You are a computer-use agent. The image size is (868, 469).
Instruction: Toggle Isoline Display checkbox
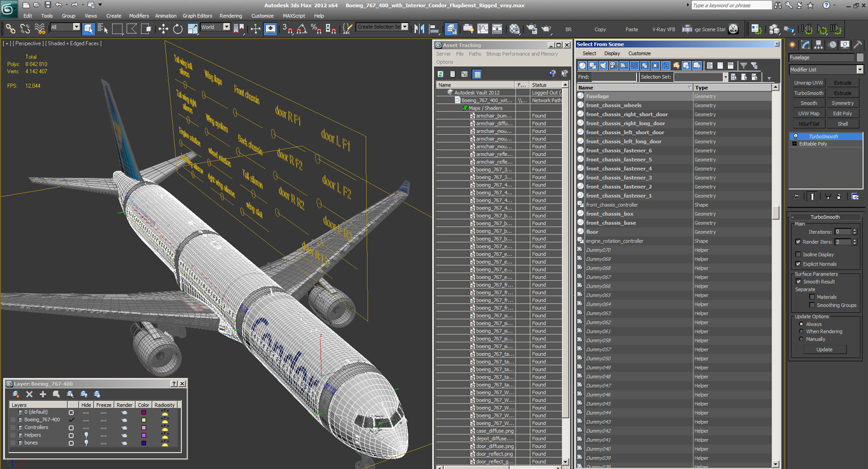[798, 254]
